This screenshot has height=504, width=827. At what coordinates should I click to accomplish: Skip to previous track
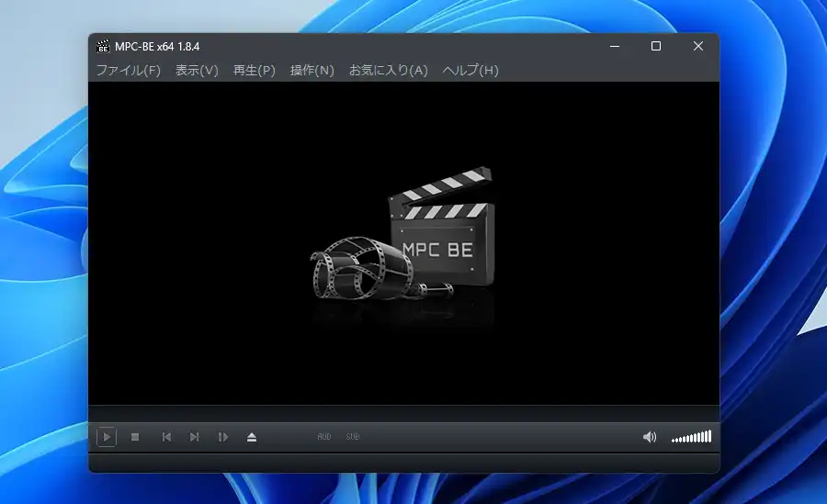pyautogui.click(x=166, y=437)
